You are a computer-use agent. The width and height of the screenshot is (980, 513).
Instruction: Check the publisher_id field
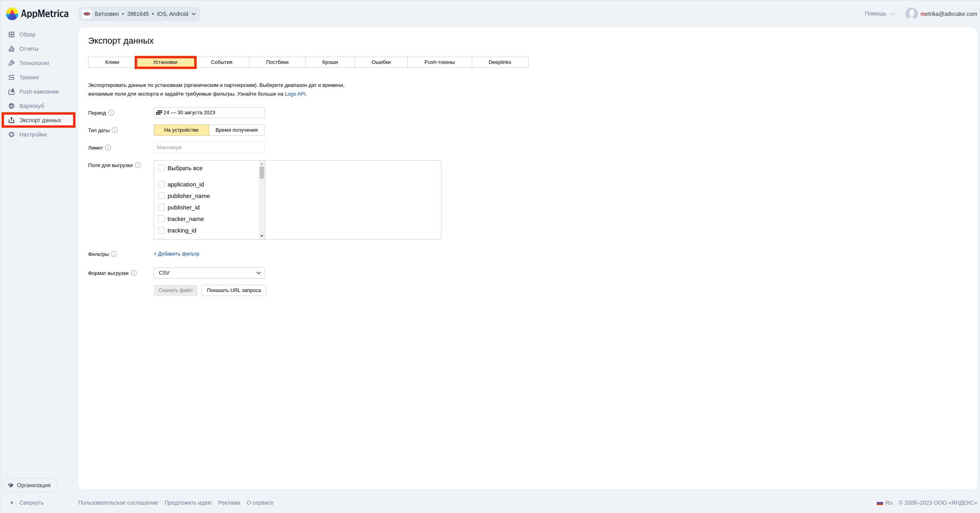(x=161, y=208)
